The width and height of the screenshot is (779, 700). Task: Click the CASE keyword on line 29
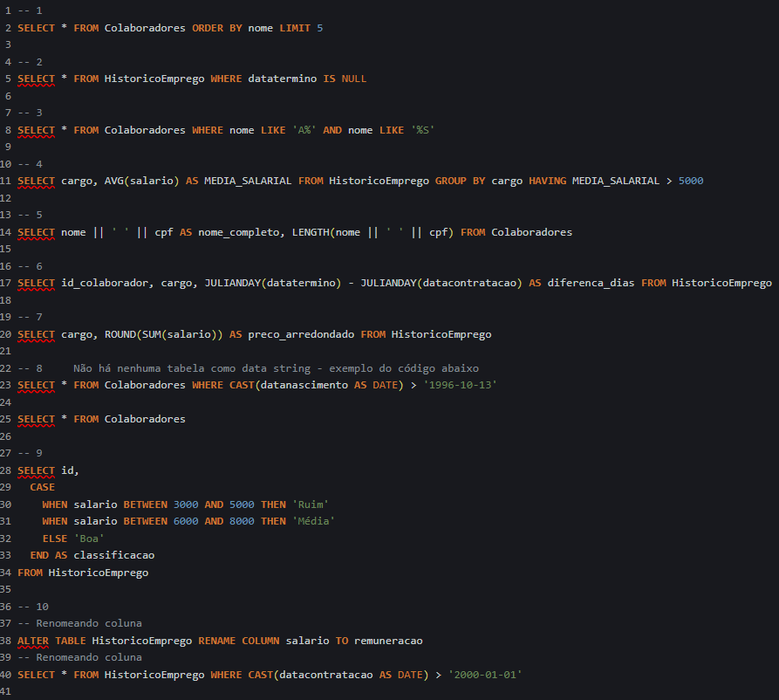pyautogui.click(x=42, y=487)
